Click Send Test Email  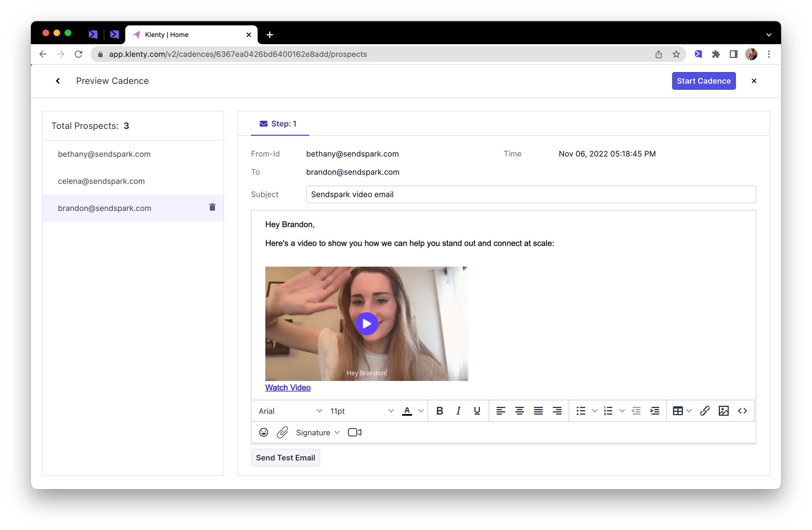285,457
